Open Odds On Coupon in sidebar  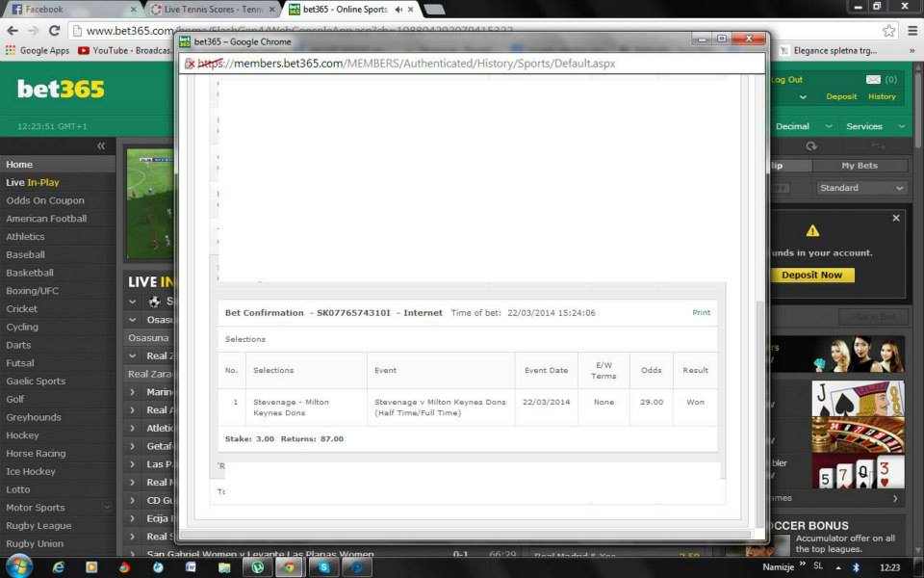click(x=57, y=200)
